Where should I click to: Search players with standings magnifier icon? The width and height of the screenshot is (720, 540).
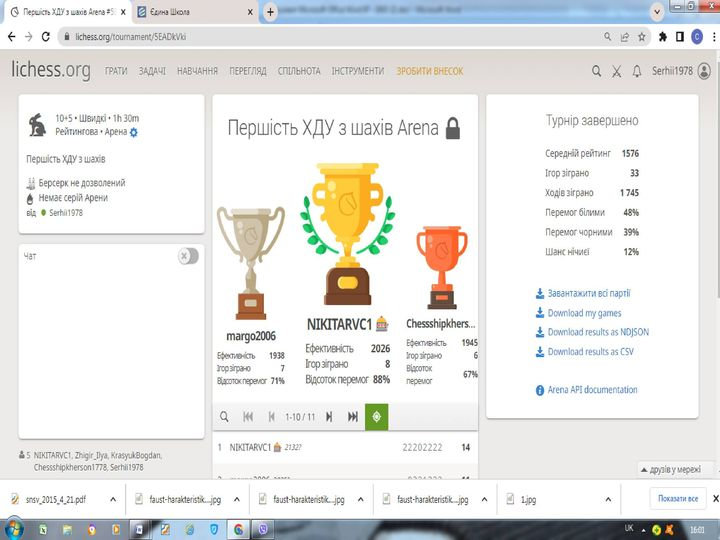coord(224,416)
